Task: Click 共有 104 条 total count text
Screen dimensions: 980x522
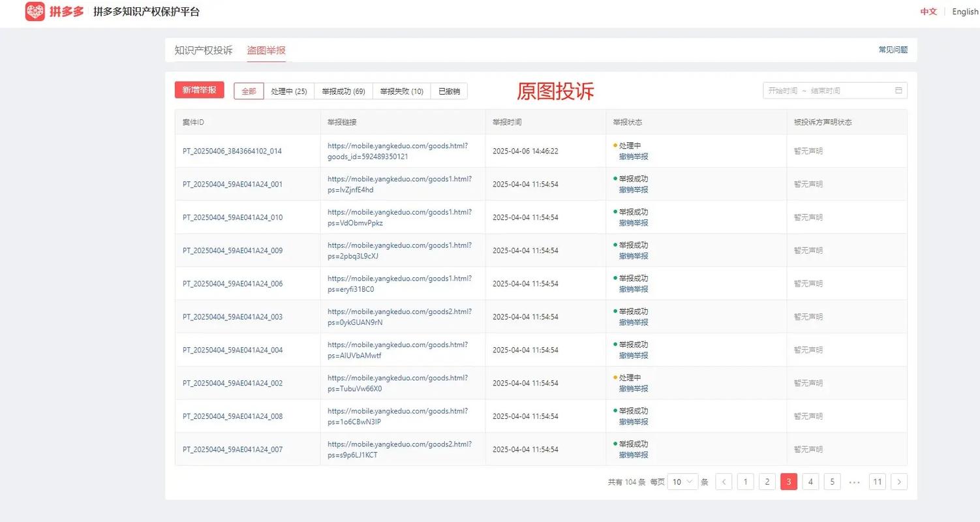Action: coord(626,482)
